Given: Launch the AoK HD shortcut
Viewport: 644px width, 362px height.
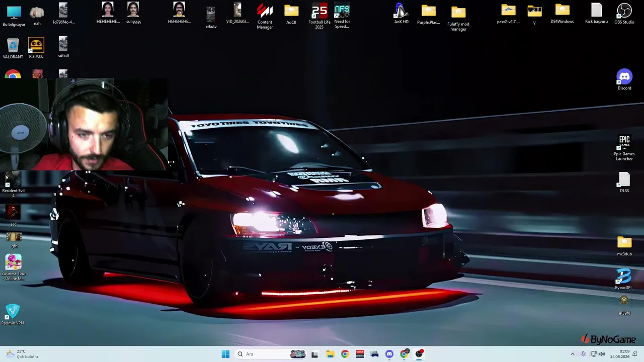Looking at the screenshot, I should (x=401, y=14).
